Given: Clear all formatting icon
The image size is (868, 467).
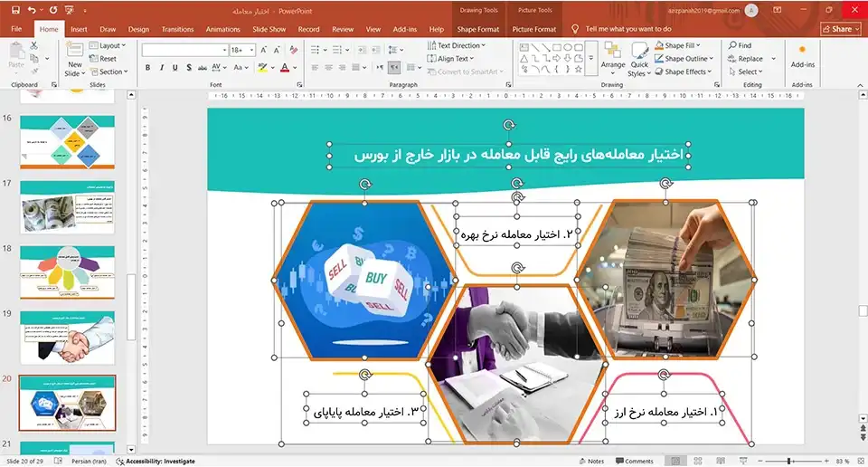Looking at the screenshot, I should click(293, 50).
